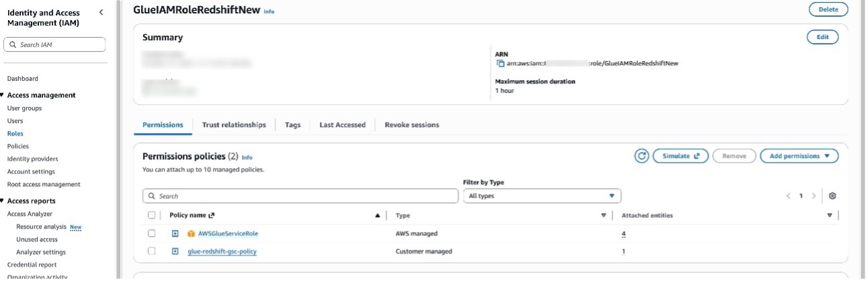Click the refresh policies icon

tap(642, 156)
